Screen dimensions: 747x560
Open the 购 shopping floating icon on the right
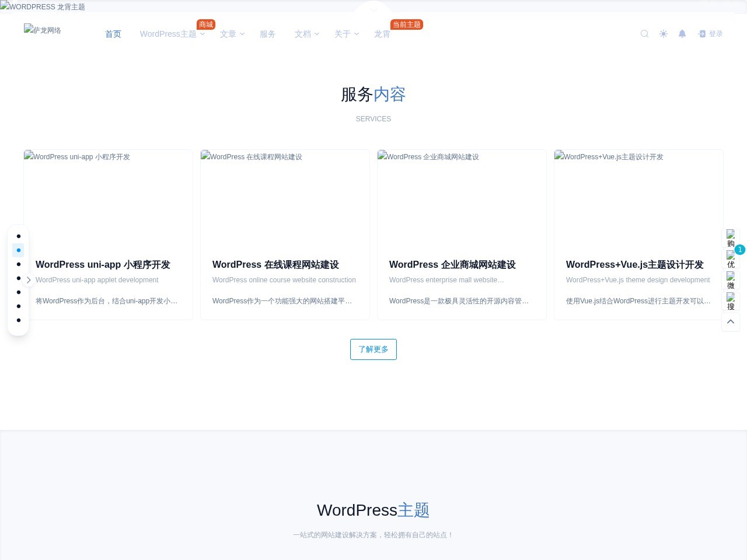click(x=731, y=239)
